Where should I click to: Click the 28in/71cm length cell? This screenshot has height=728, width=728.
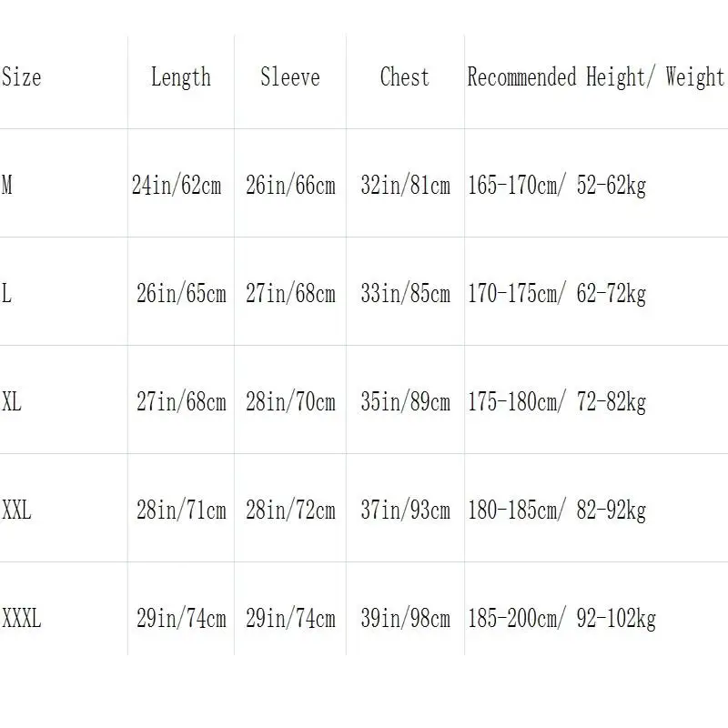[x=181, y=511]
